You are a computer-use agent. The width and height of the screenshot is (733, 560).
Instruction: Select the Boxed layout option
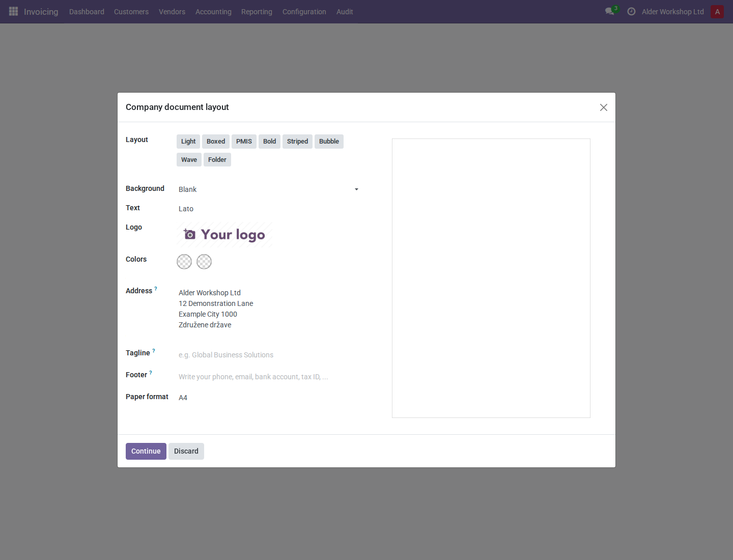pyautogui.click(x=216, y=142)
